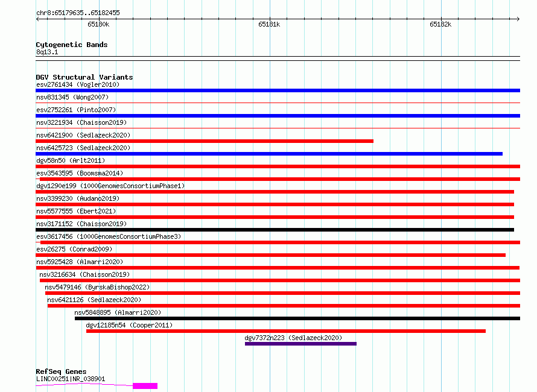Select nsv5925428 (Almarri2020) label
Screen dimensions: 537x392
[80, 262]
